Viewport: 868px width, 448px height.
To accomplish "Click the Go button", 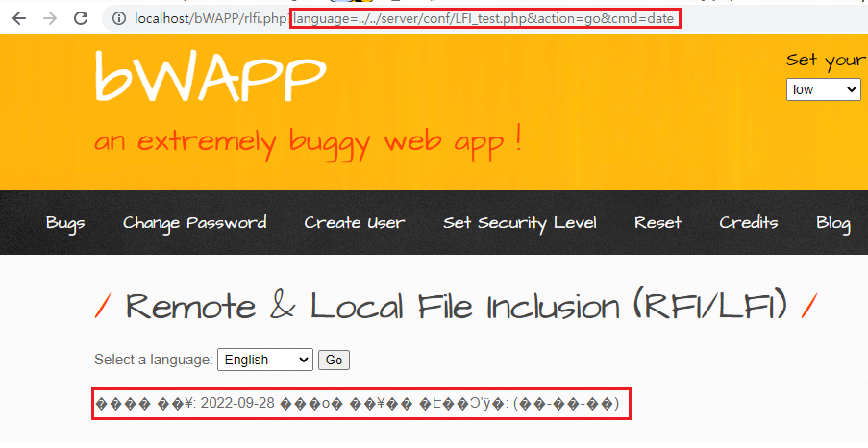I will (x=334, y=360).
